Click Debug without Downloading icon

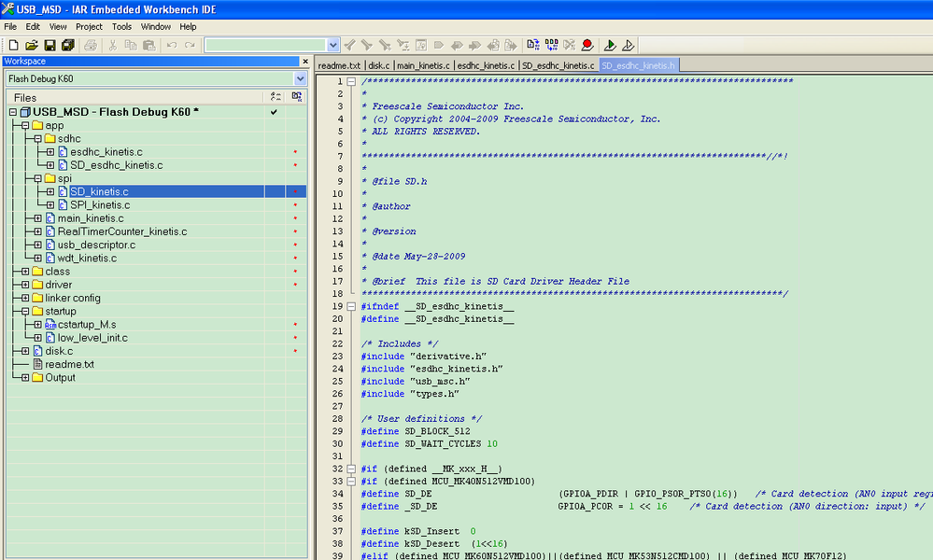(x=628, y=45)
